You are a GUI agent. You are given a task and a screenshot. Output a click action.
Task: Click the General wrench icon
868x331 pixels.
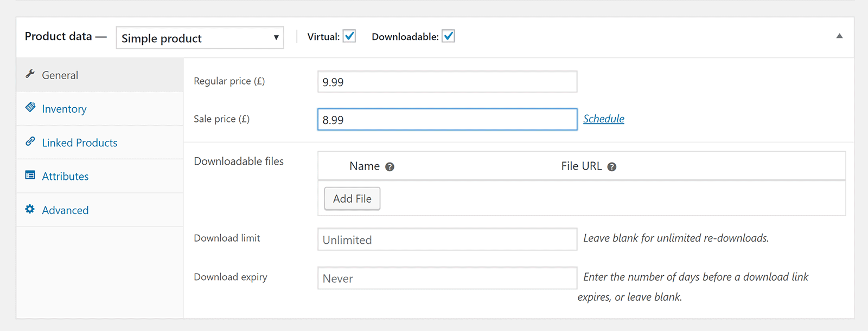pos(30,74)
